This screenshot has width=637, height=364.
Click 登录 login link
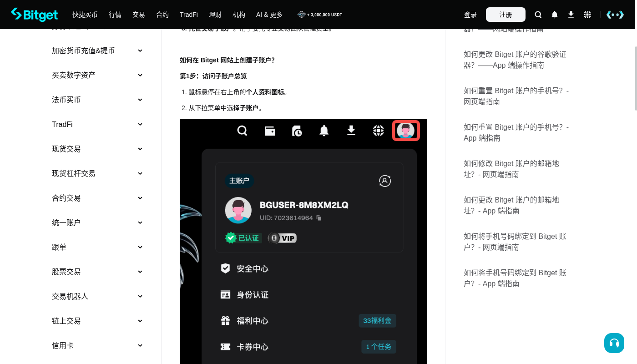point(470,15)
